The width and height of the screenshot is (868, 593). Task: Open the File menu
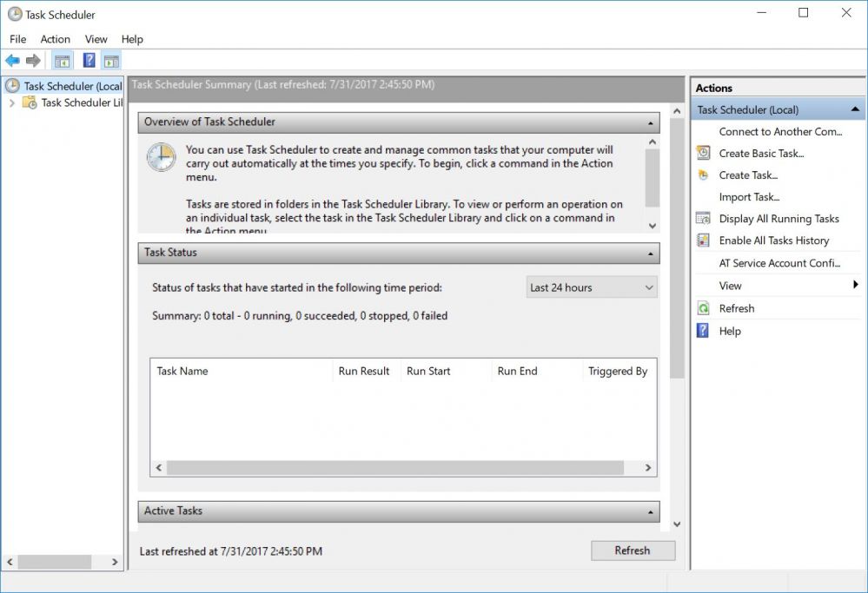tap(18, 39)
